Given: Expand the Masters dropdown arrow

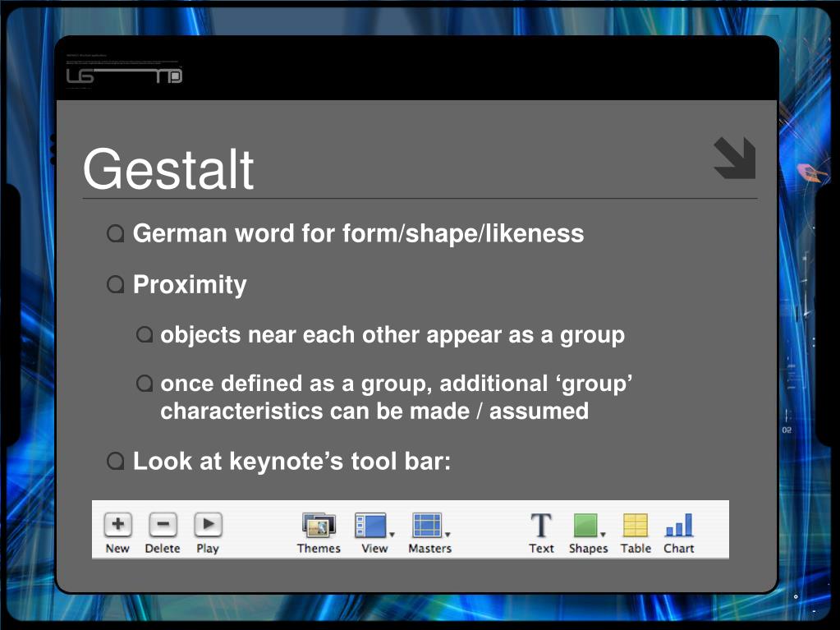Looking at the screenshot, I should click(x=448, y=535).
